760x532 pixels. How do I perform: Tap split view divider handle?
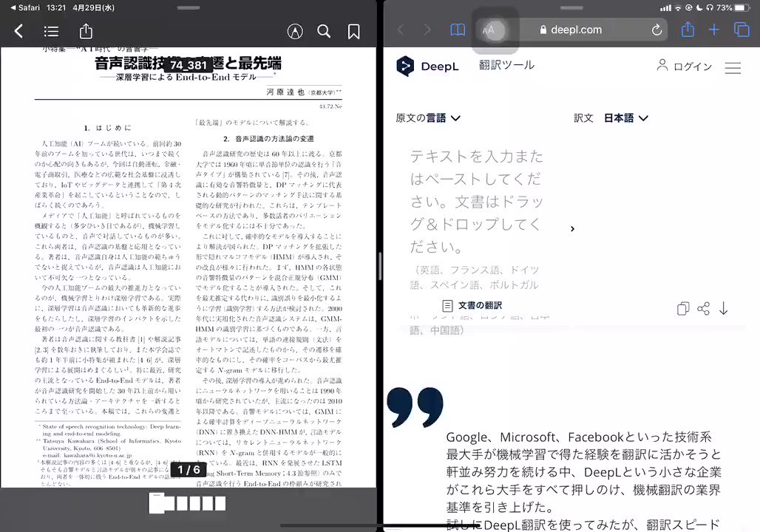point(380,266)
